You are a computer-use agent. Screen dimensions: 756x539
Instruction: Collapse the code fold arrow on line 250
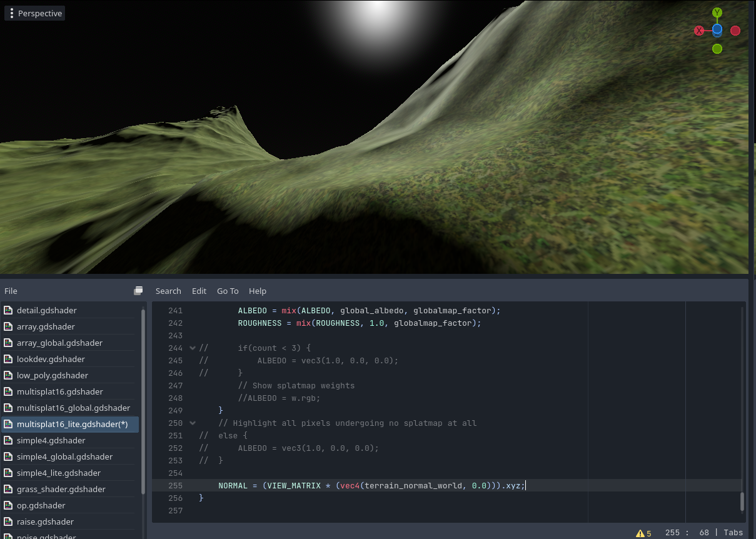(x=193, y=423)
